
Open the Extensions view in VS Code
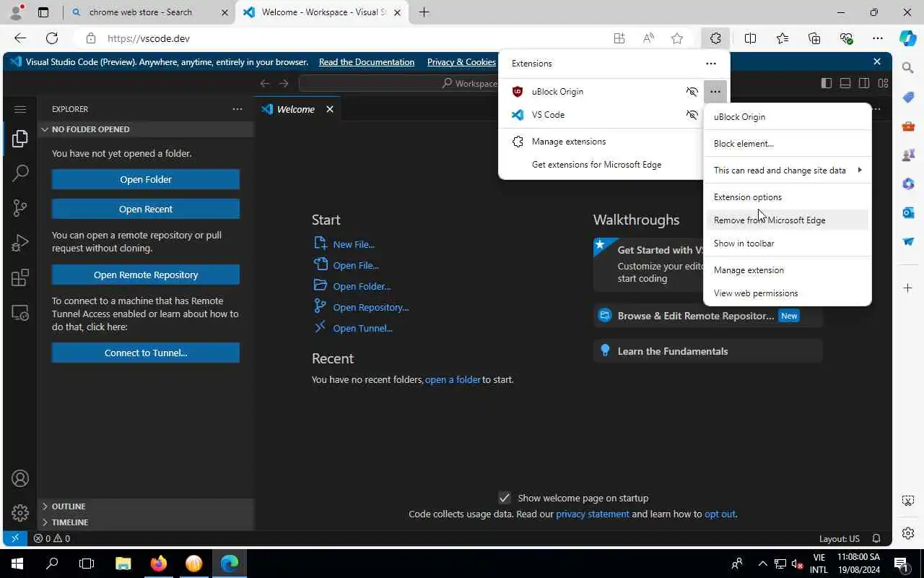coord(20,277)
